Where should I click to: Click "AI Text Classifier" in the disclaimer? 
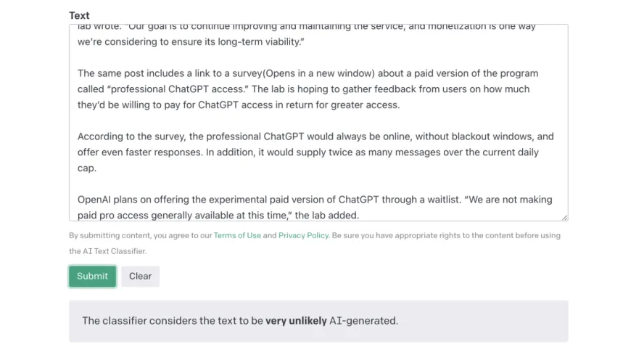(x=108, y=251)
